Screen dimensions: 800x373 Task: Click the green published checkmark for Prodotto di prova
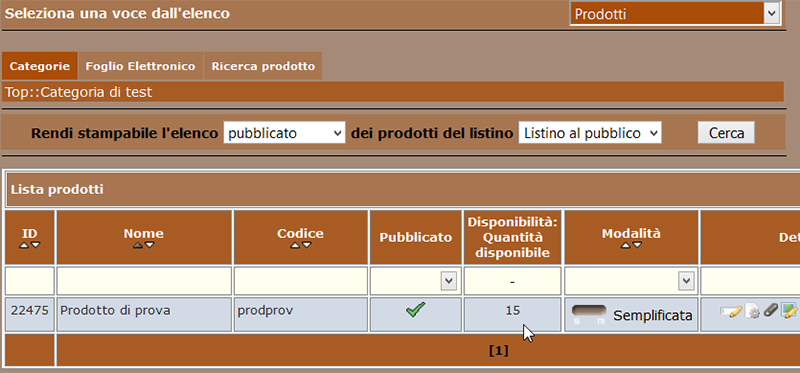(415, 309)
